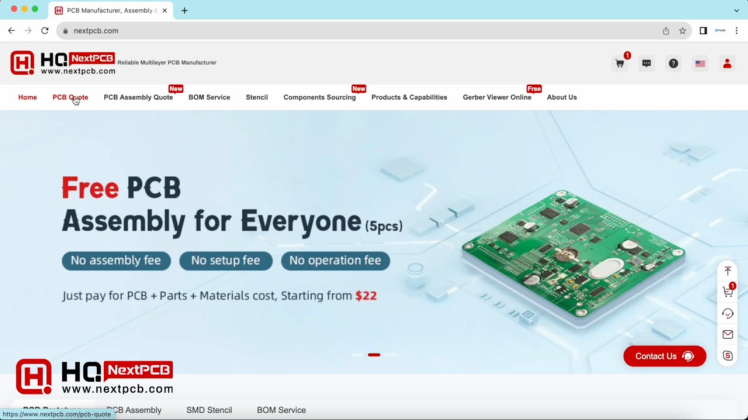Expand tab search chevron at top right
This screenshot has height=420, width=748.
[737, 10]
